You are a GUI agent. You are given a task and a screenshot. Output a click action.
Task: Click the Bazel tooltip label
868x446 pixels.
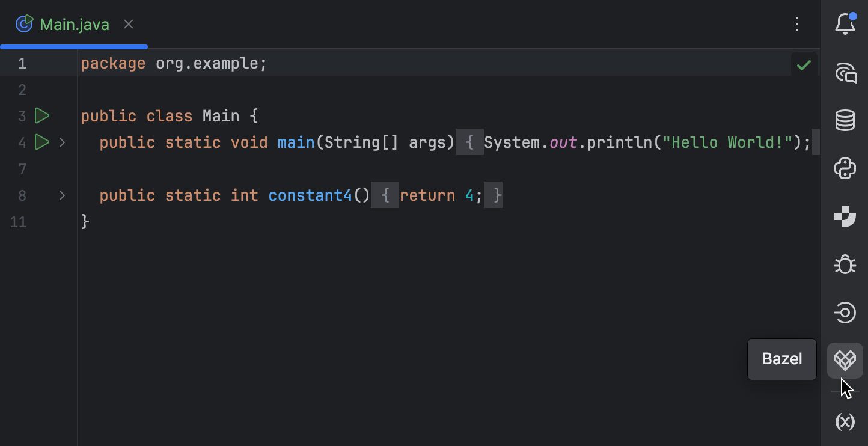[781, 359]
